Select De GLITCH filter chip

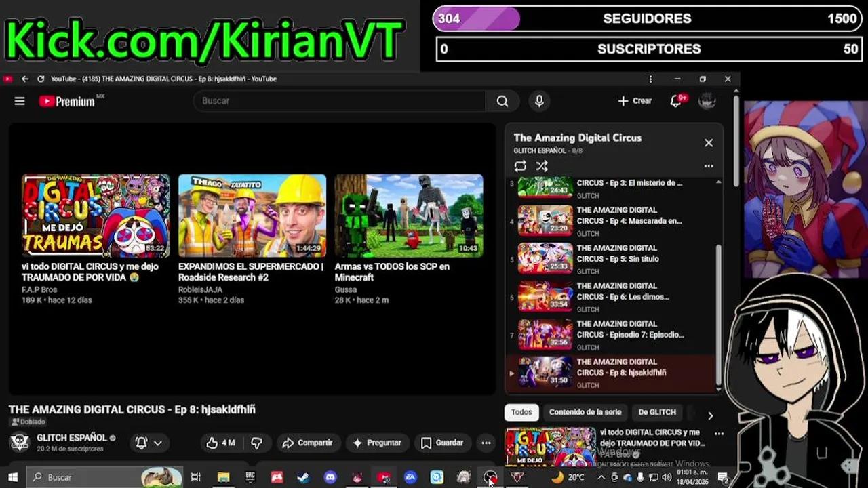tap(657, 412)
